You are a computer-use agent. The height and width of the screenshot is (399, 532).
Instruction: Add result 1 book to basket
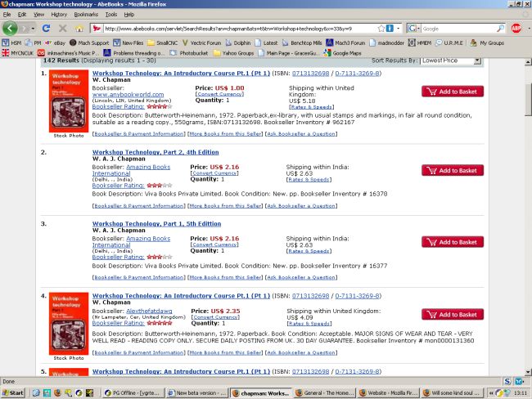click(x=453, y=92)
